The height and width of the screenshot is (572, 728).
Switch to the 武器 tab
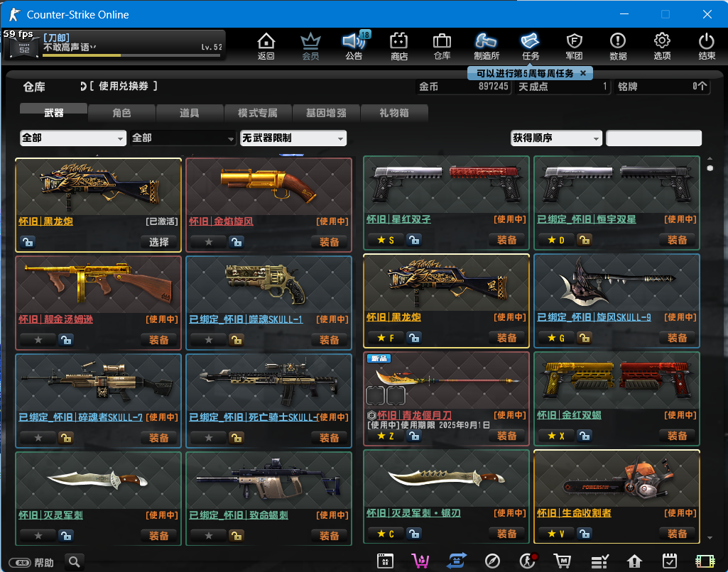point(53,112)
